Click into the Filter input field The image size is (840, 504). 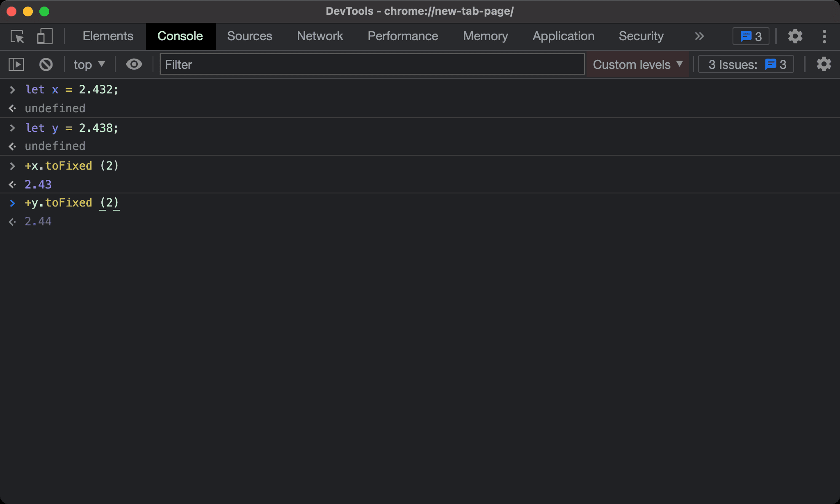(x=372, y=64)
